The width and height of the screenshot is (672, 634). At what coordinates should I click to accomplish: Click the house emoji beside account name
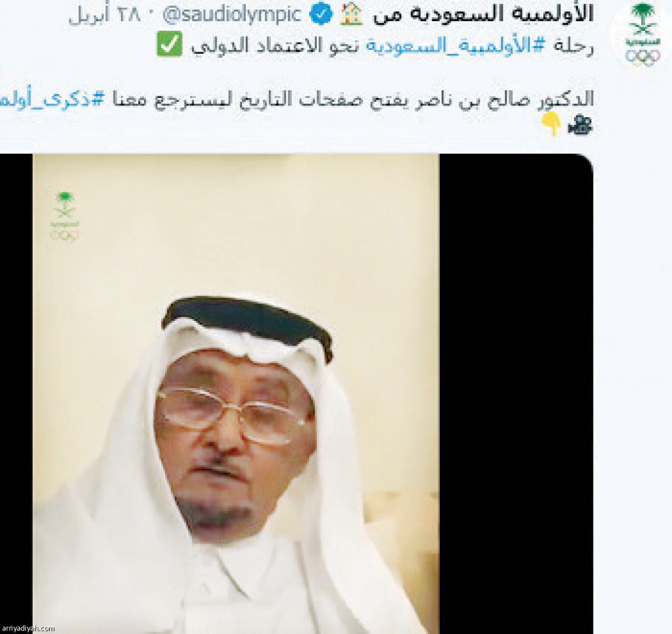coord(352,14)
